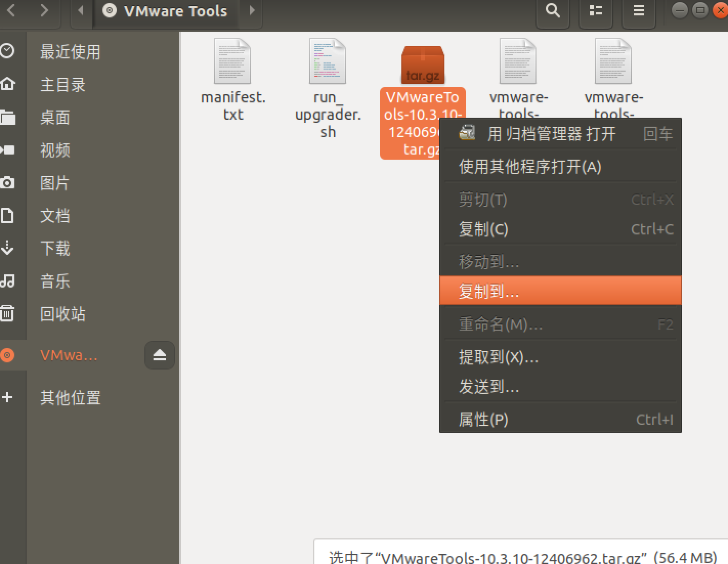
Task: Click the run_upgrader.sh file name
Action: [x=328, y=114]
